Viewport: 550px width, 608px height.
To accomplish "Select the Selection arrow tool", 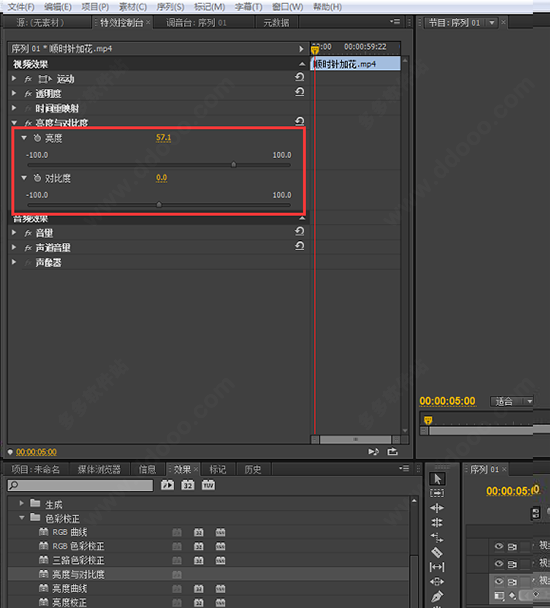I will pos(437,479).
